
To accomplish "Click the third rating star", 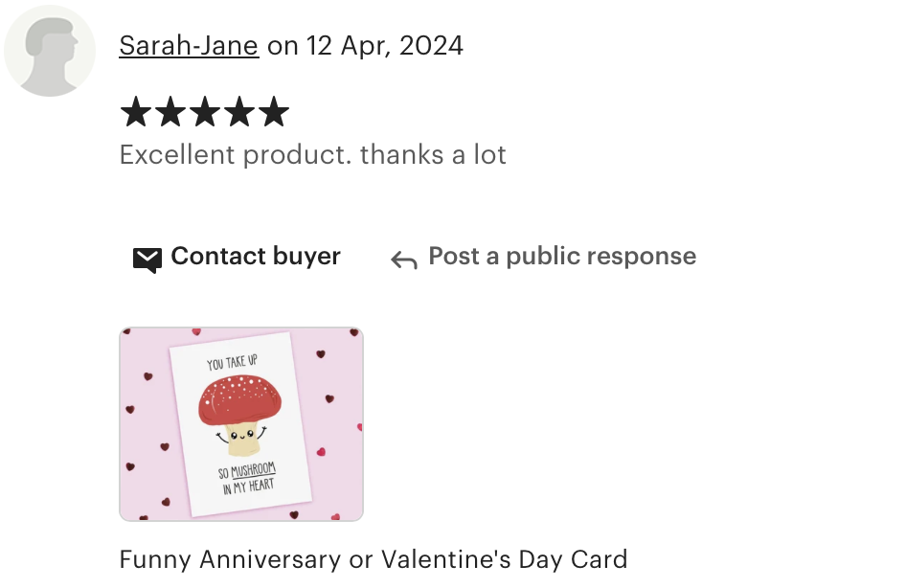I will [205, 111].
